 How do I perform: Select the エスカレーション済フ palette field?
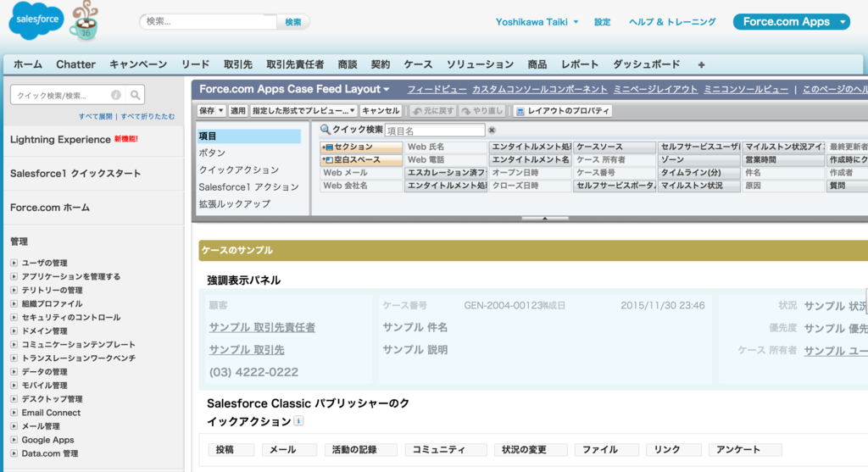tap(446, 173)
